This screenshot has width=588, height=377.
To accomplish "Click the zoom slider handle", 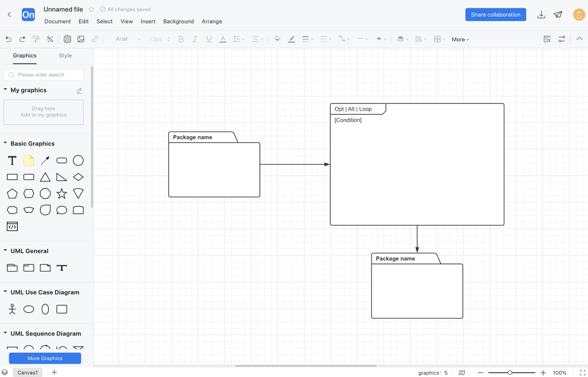I will (510, 372).
